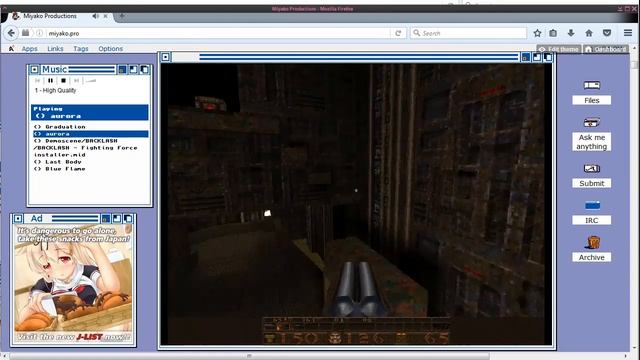The height and width of the screenshot is (360, 640).
Task: Go back with the browser back arrow
Action: [11, 33]
